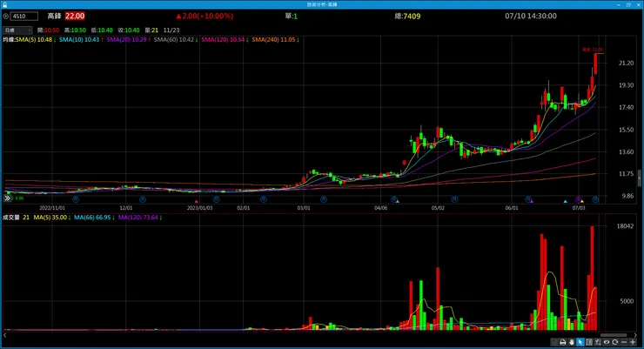This screenshot has width=644, height=349.
Task: Click the volume MA(120) 73.64 label
Action: 140,218
